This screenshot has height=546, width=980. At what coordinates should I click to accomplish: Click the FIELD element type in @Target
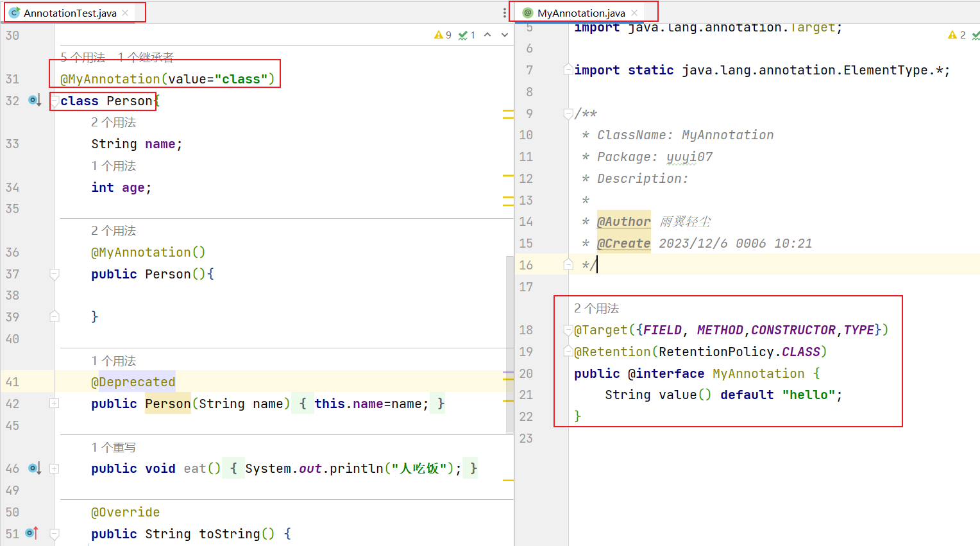pos(663,330)
